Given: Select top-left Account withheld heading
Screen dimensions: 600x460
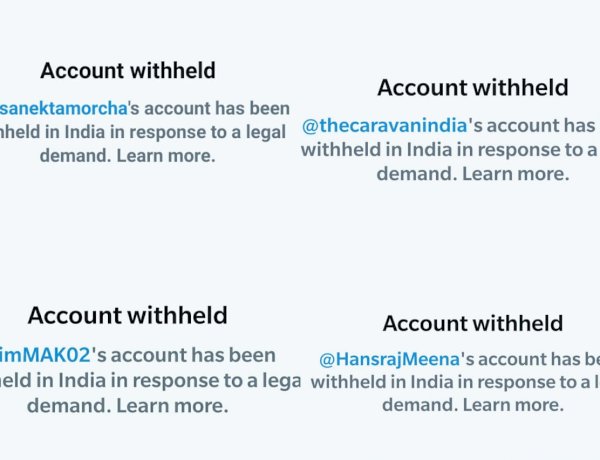Looking at the screenshot, I should [x=128, y=70].
